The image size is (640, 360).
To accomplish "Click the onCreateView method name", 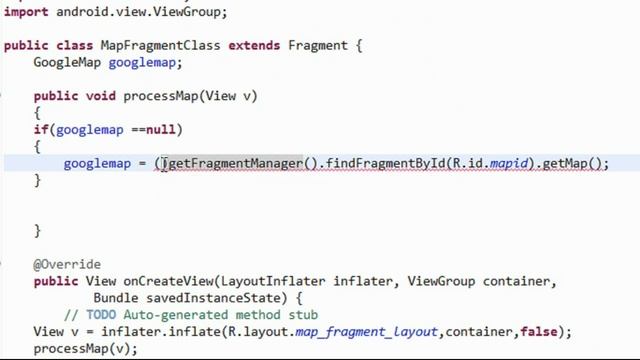I will point(168,281).
